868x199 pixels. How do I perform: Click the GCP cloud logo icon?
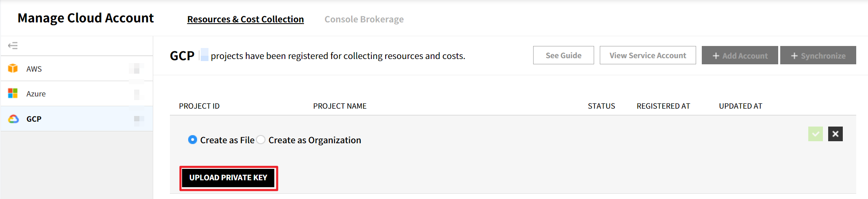click(x=13, y=119)
